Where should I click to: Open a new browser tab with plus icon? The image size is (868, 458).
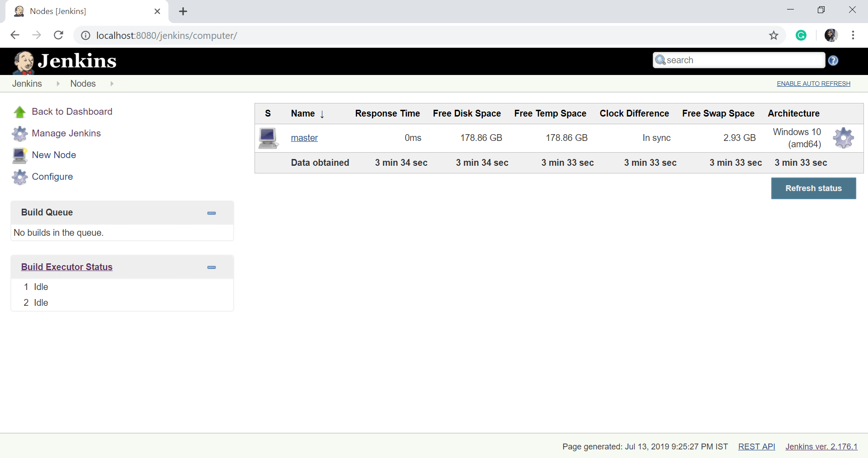tap(183, 11)
